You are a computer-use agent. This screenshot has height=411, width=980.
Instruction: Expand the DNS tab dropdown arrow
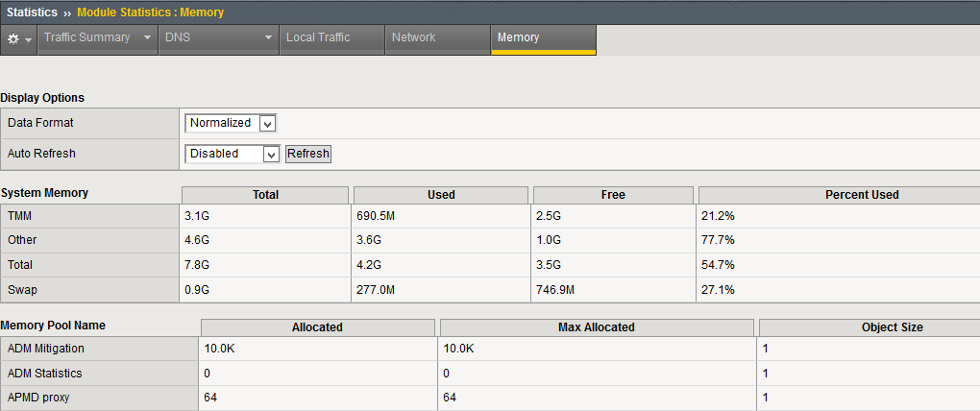(269, 38)
